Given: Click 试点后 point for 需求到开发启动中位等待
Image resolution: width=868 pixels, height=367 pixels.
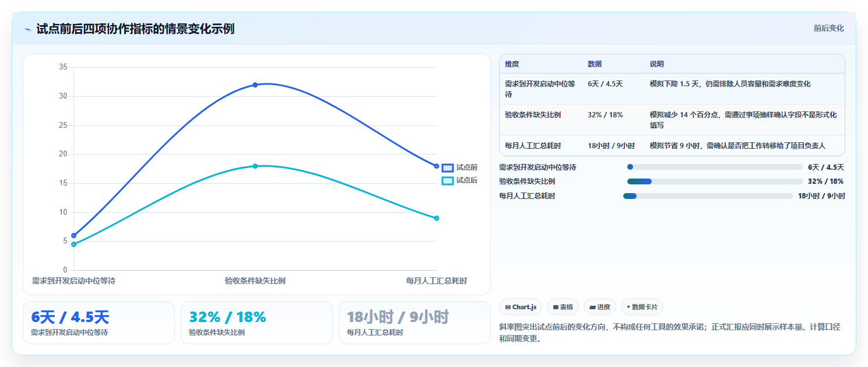Looking at the screenshot, I should point(73,244).
